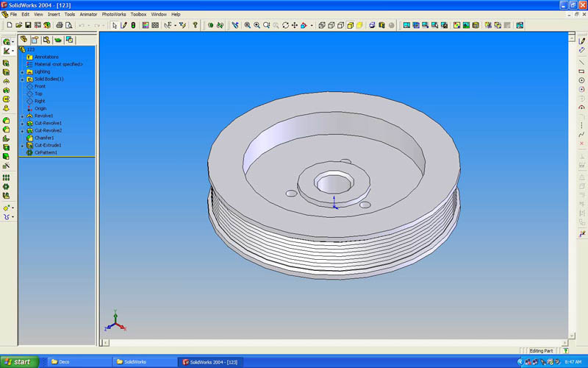Expand the Revolve1 feature node
The width and height of the screenshot is (588, 368).
point(22,116)
